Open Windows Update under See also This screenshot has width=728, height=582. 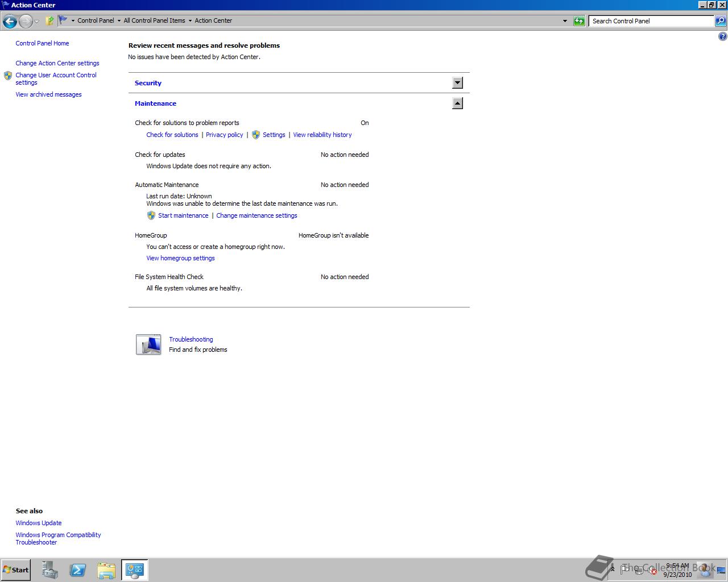coord(39,523)
